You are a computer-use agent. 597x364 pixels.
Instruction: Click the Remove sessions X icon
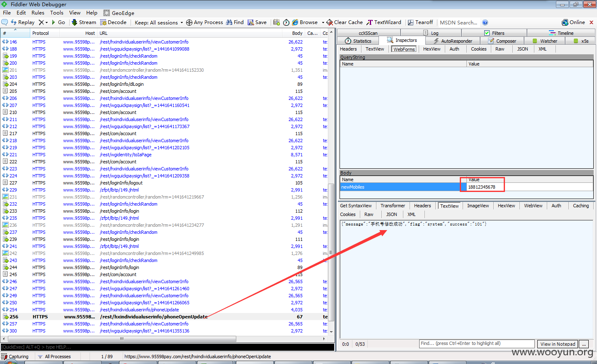[41, 22]
